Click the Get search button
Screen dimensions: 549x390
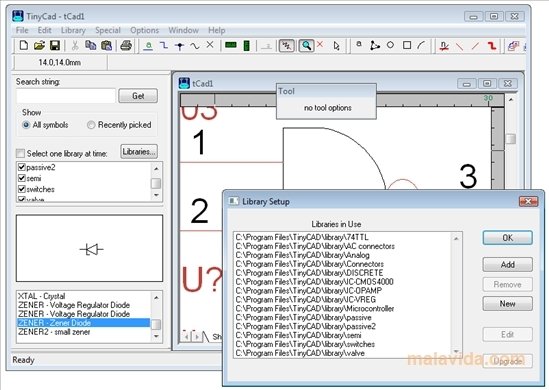138,96
